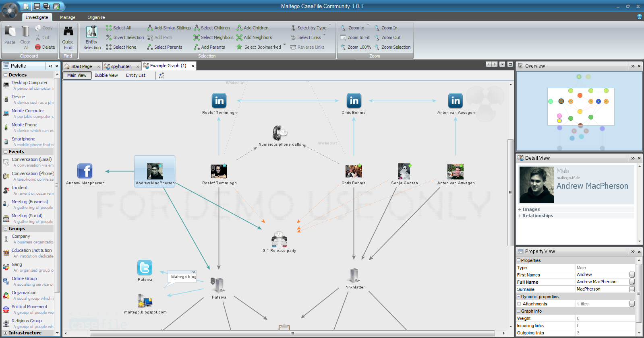Click Reverse Links
The image size is (644, 338).
click(307, 47)
